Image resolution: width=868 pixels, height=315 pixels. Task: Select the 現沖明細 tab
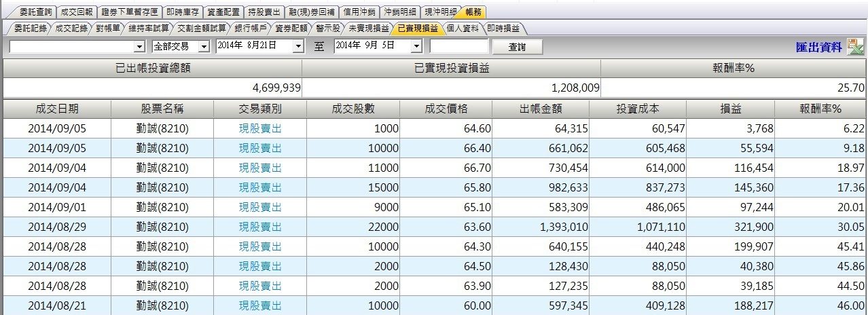click(440, 12)
